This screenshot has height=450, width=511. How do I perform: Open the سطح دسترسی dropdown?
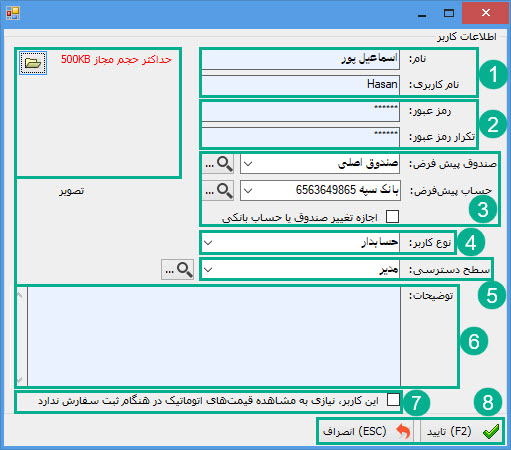click(208, 269)
